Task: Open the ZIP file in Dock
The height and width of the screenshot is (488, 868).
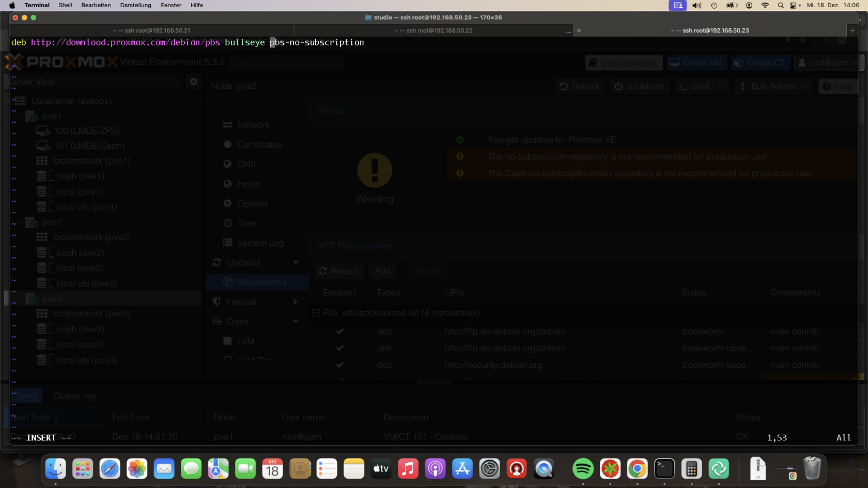Action: (758, 469)
